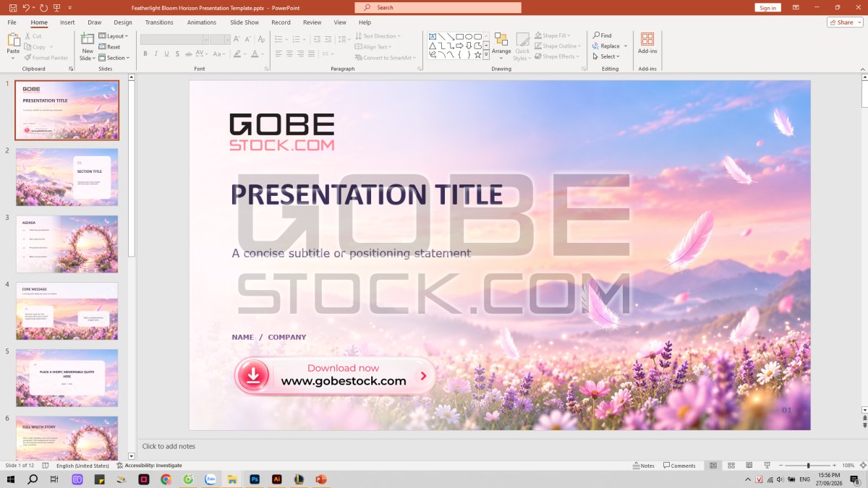868x488 pixels.
Task: Click the Sign in button
Action: point(768,7)
